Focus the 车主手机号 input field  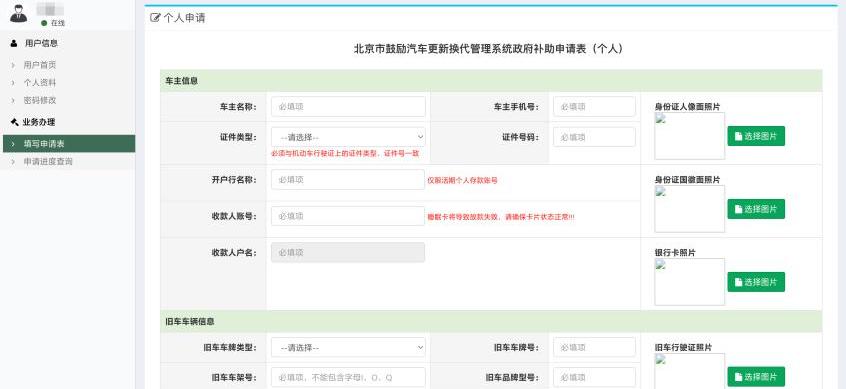click(594, 107)
